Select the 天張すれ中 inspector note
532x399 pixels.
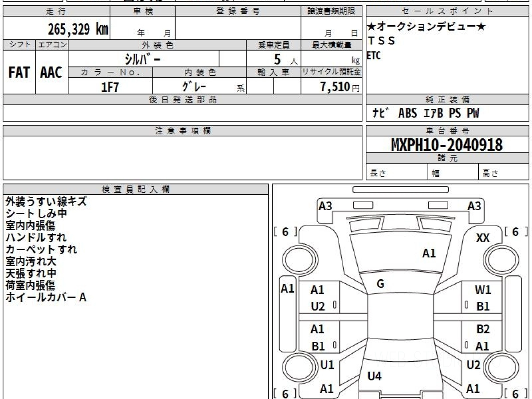click(x=31, y=273)
